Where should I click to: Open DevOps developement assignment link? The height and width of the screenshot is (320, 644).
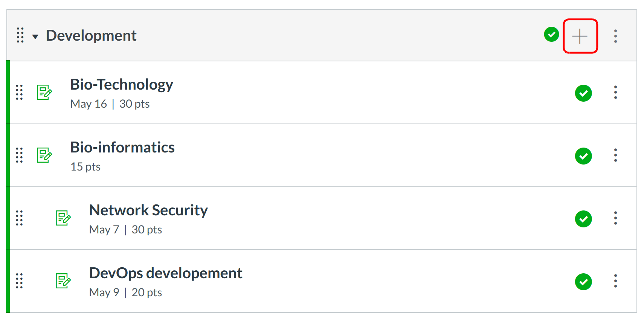click(165, 273)
